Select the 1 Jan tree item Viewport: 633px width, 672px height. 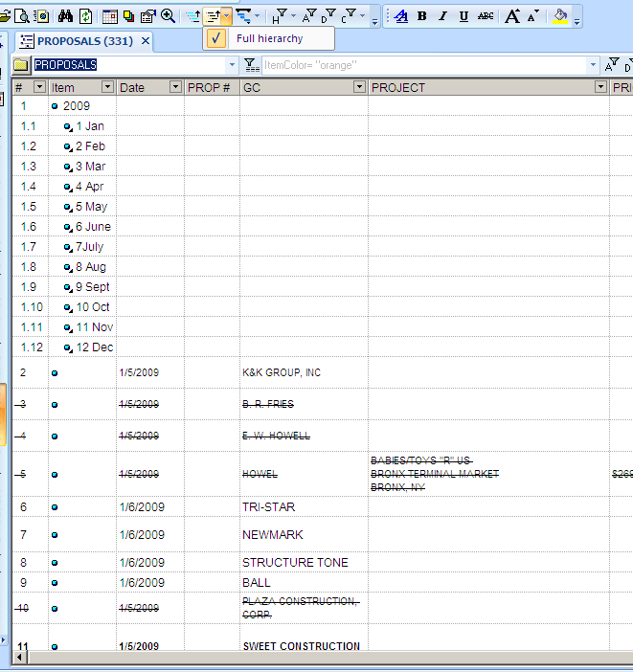pos(90,126)
